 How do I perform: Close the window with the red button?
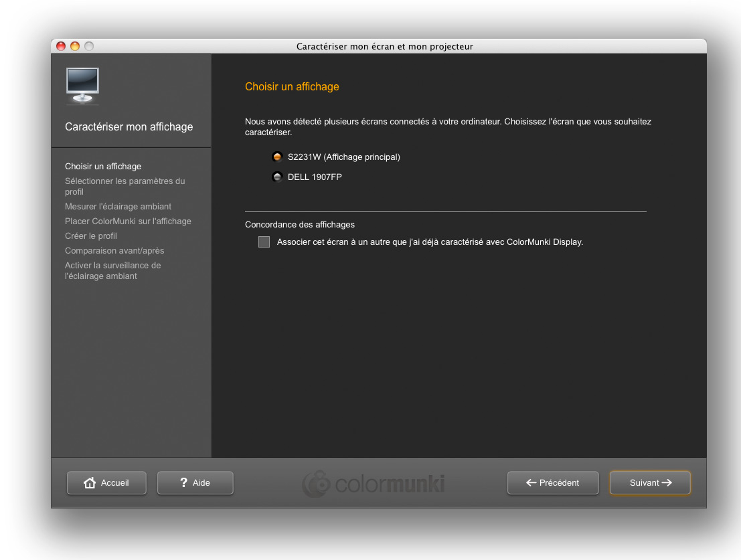point(61,45)
